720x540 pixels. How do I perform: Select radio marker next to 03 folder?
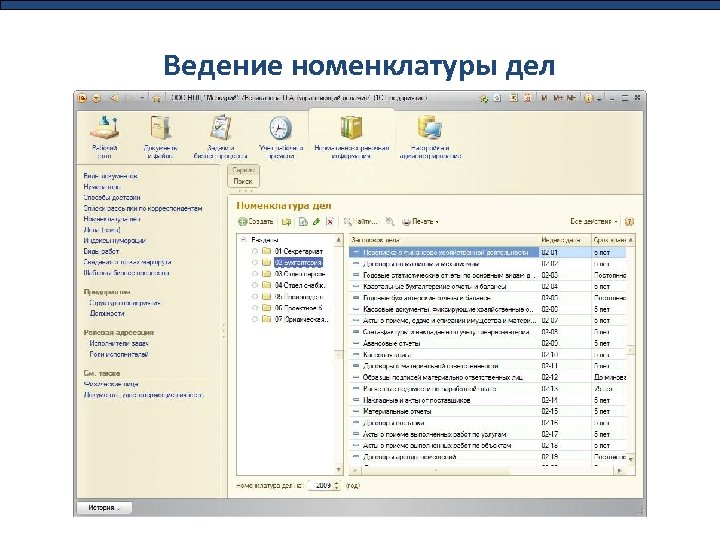(x=255, y=274)
